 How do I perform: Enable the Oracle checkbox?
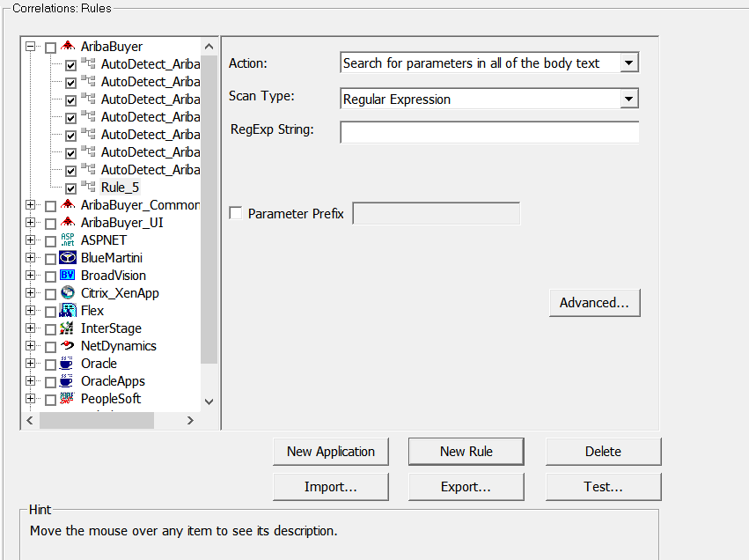pos(51,365)
